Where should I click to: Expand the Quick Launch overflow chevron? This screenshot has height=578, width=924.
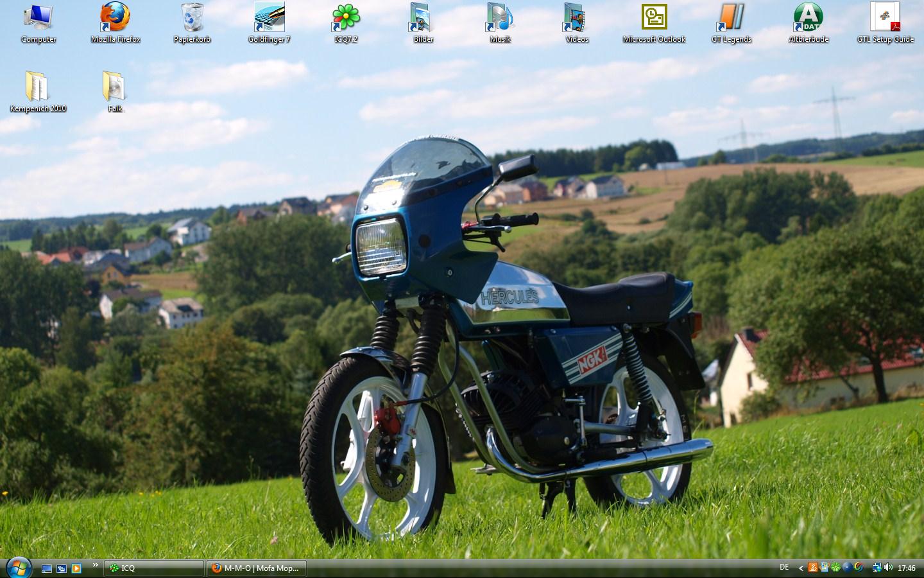(95, 565)
